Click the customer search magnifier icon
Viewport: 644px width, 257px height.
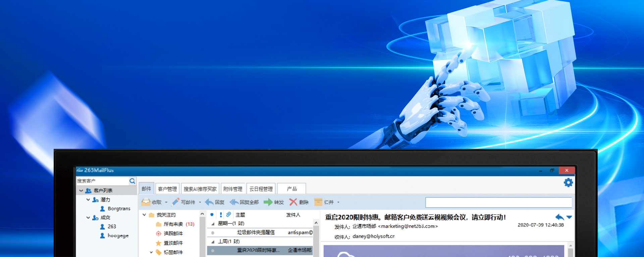[132, 181]
